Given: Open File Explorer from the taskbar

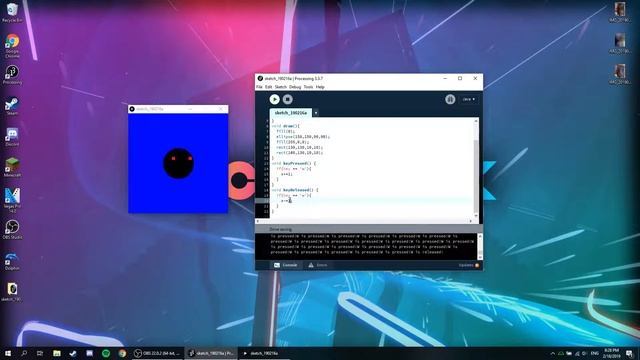Looking at the screenshot, I should point(57,353).
